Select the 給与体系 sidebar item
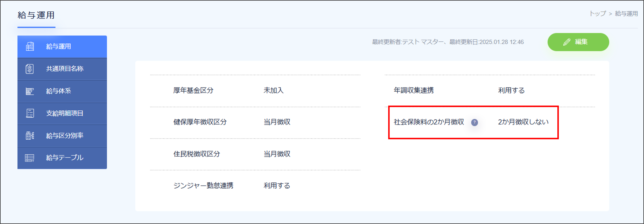The image size is (644, 224). [62, 91]
